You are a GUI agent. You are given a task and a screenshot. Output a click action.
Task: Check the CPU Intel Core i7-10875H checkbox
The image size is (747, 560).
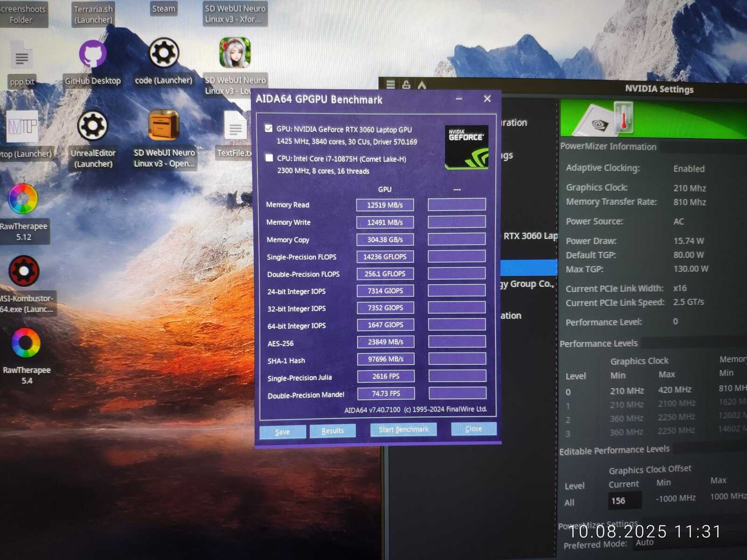click(x=269, y=158)
